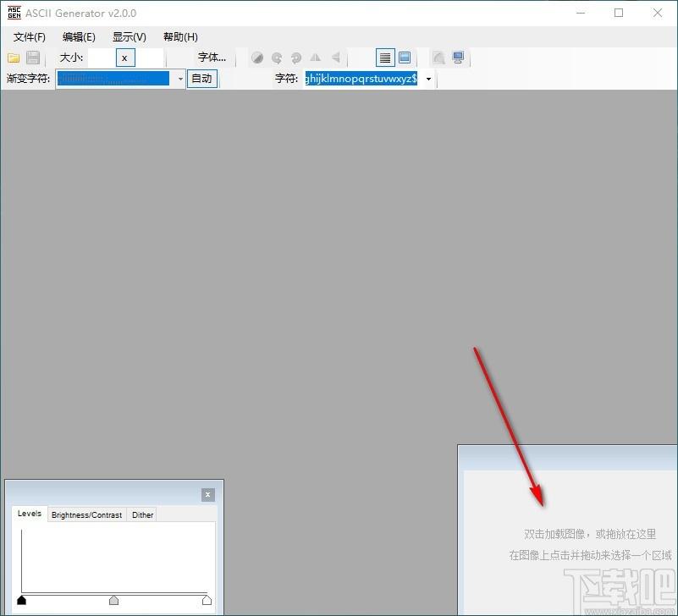Open the 帮助(H) menu

(x=180, y=36)
